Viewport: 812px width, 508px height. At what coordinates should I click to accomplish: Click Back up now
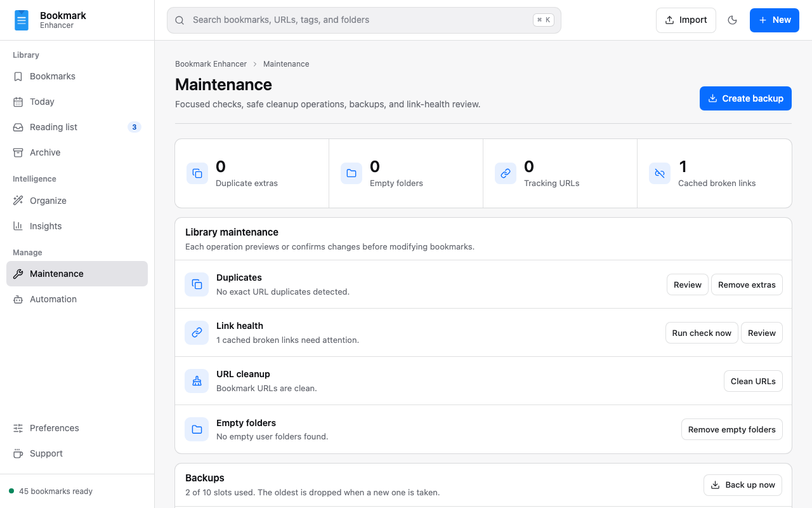coord(743,485)
